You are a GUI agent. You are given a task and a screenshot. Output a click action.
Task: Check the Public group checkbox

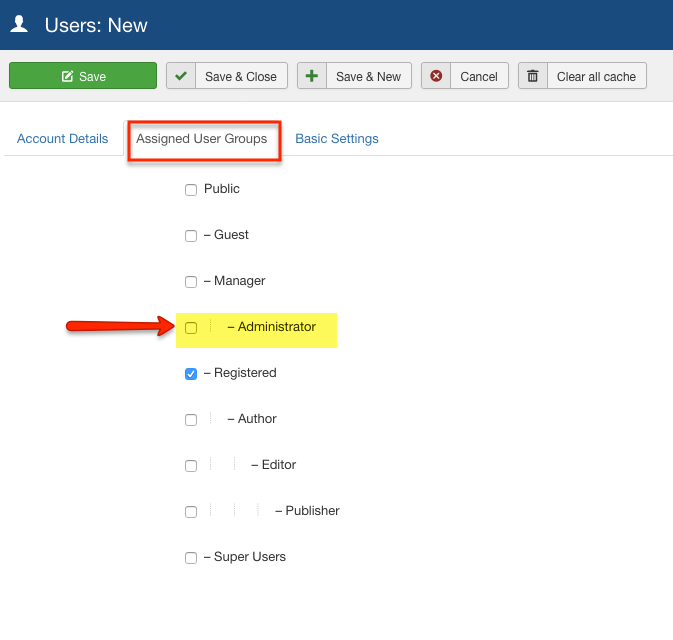(x=191, y=190)
